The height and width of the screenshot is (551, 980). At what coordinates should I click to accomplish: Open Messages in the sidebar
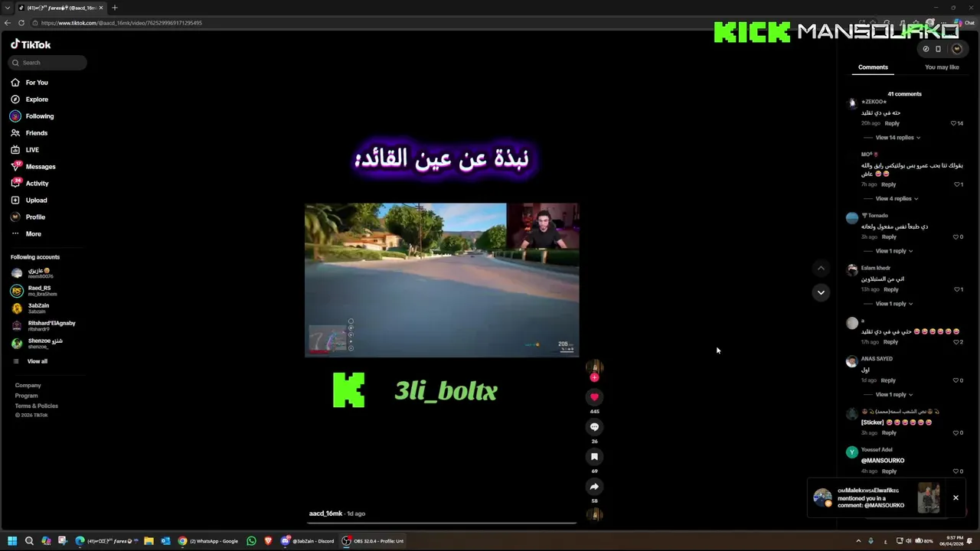(x=33, y=167)
